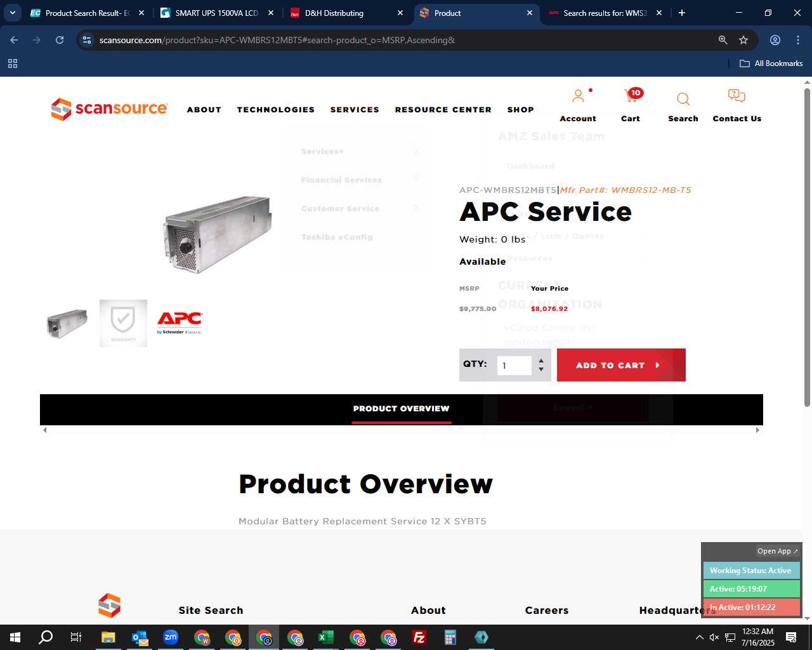Click the ADD TO CART button
Image resolution: width=812 pixels, height=650 pixels.
click(621, 365)
